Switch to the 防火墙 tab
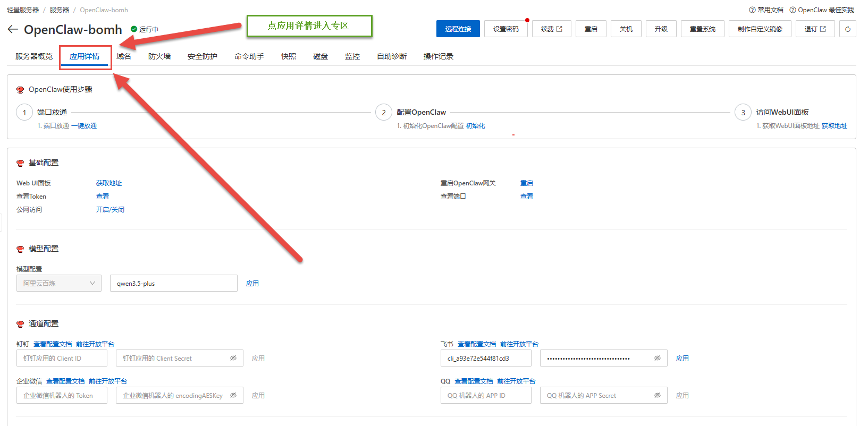This screenshot has width=868, height=426. coord(159,56)
